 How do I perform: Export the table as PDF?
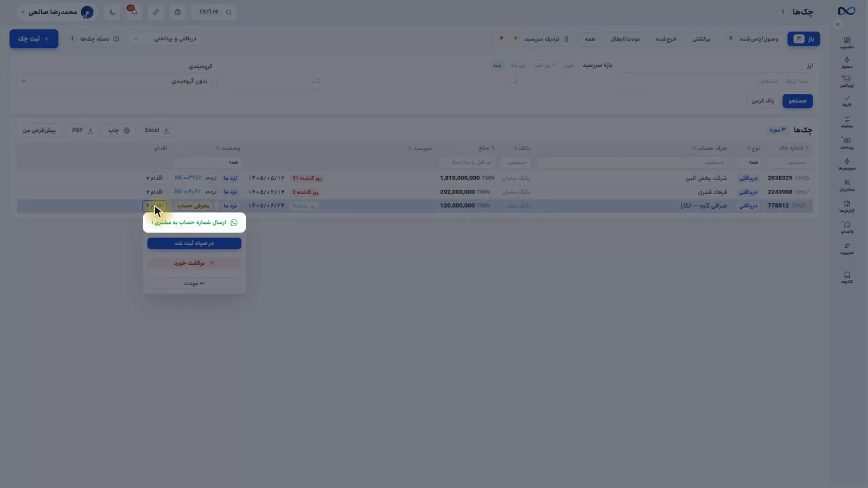[x=82, y=131]
